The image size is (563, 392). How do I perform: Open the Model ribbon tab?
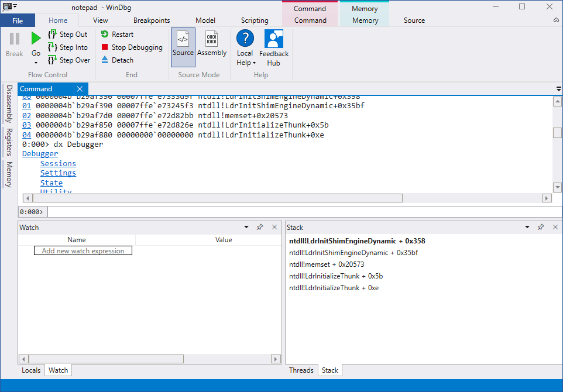[205, 20]
